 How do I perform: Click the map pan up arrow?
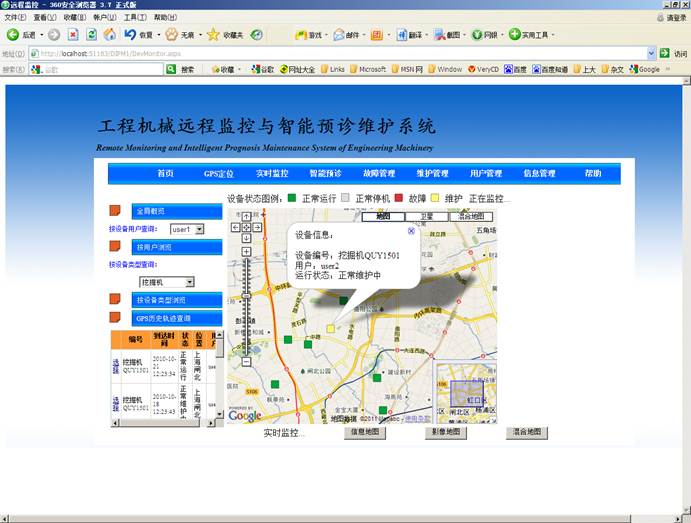pyautogui.click(x=247, y=217)
